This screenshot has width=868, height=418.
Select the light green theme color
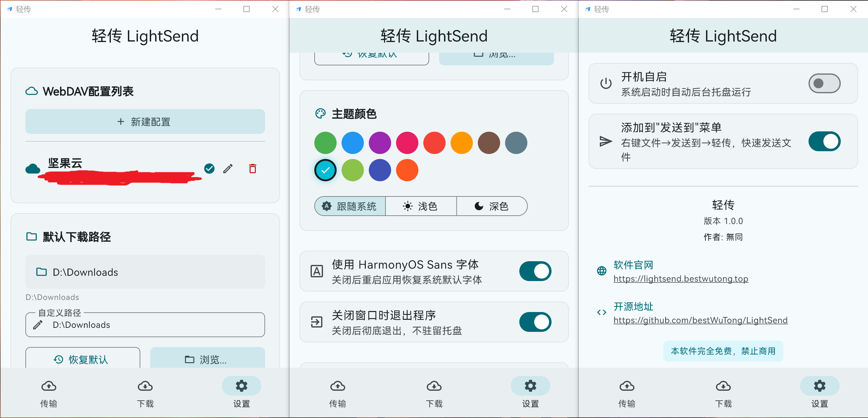pos(353,170)
